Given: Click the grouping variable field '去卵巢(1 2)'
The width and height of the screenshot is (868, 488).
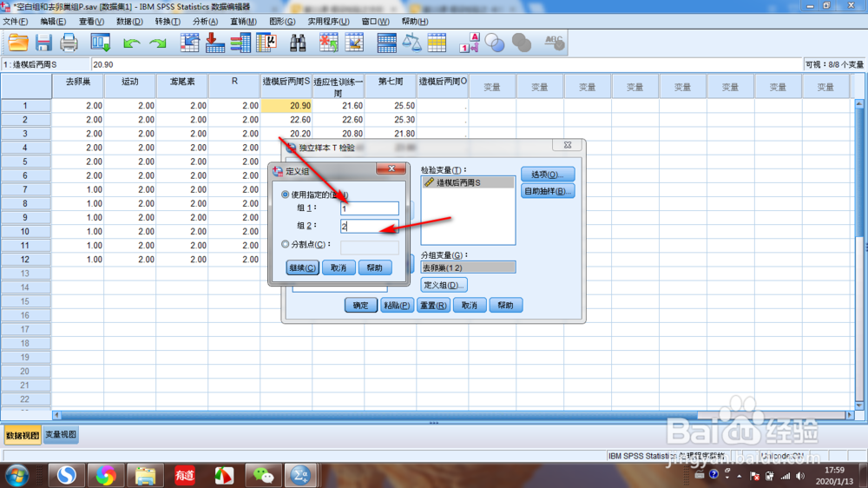Looking at the screenshot, I should pos(468,267).
